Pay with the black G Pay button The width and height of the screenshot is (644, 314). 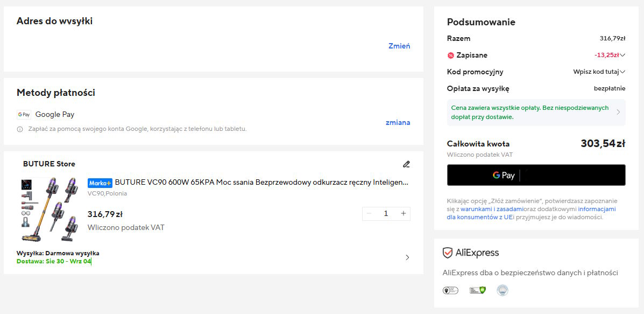(536, 175)
